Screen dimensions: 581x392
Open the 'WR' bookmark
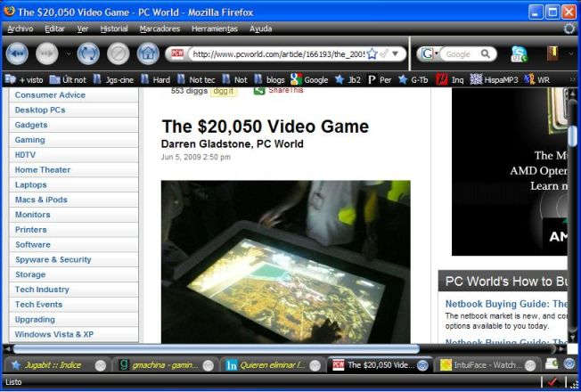pos(537,79)
